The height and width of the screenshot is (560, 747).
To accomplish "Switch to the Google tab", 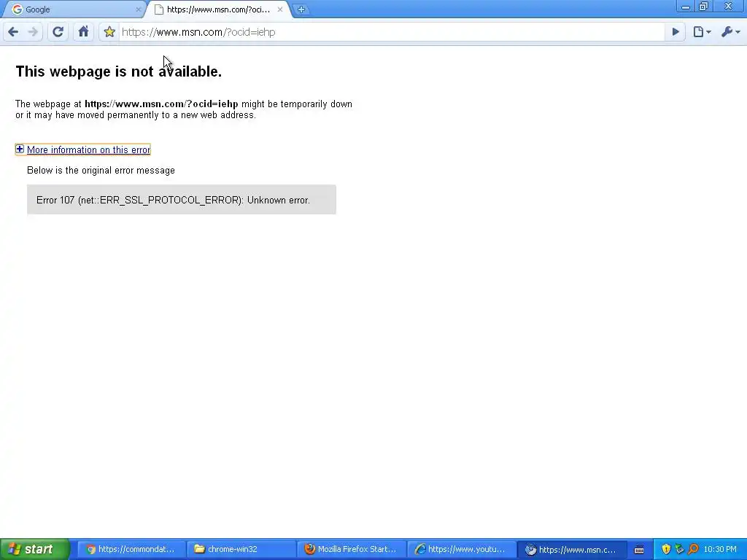I will point(74,9).
